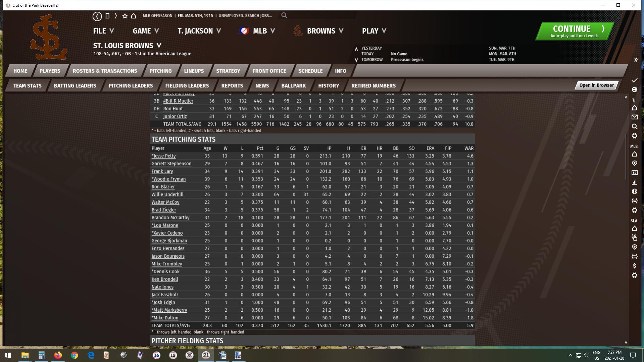The width and height of the screenshot is (644, 362).
Task: Open the mail envelope icon in sidebar
Action: (x=634, y=117)
